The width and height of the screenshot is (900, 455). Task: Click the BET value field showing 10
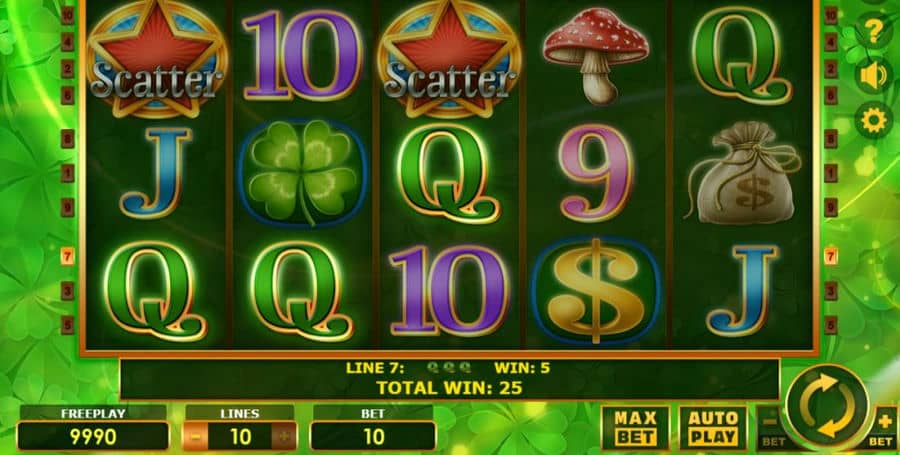(373, 437)
